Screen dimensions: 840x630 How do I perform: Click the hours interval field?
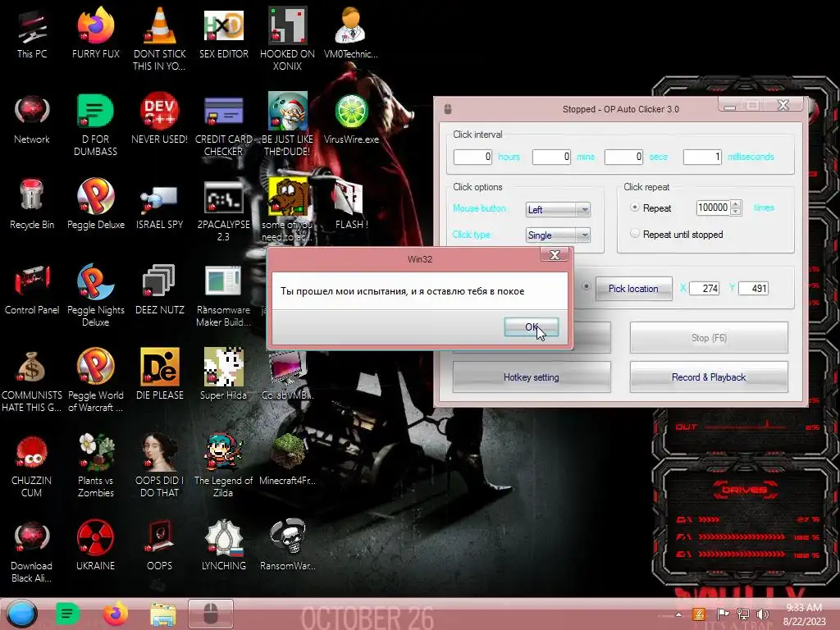[x=472, y=157]
